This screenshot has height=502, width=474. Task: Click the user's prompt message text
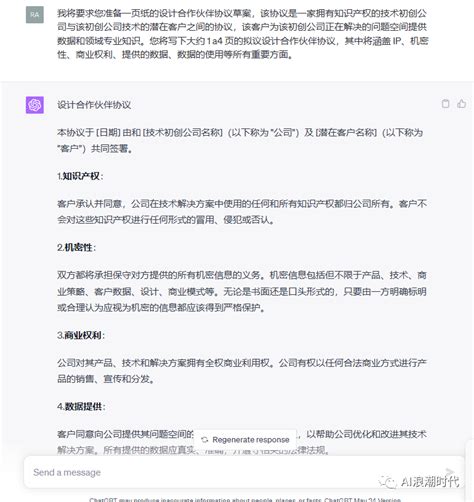click(242, 34)
